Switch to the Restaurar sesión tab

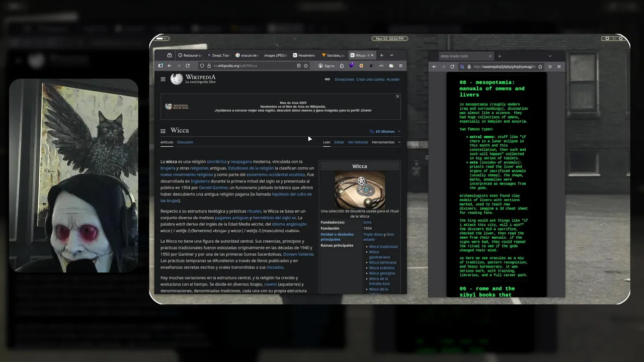(x=190, y=55)
